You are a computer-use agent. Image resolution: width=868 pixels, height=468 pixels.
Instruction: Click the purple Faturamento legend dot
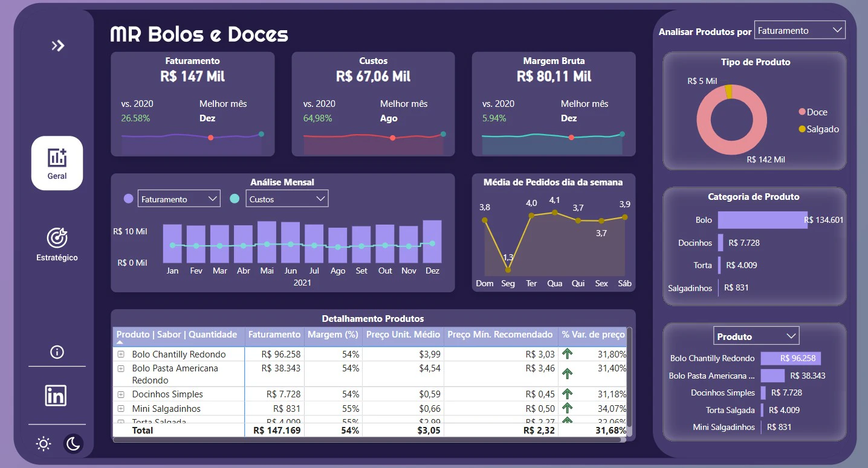point(128,199)
